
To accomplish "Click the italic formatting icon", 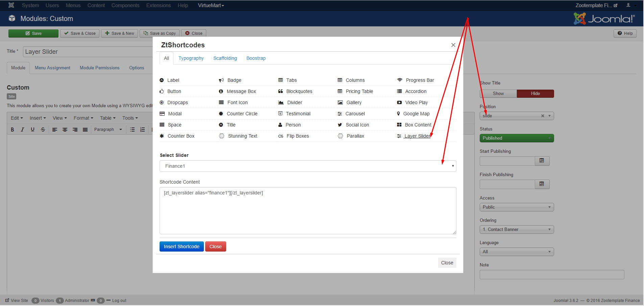I will [22, 130].
